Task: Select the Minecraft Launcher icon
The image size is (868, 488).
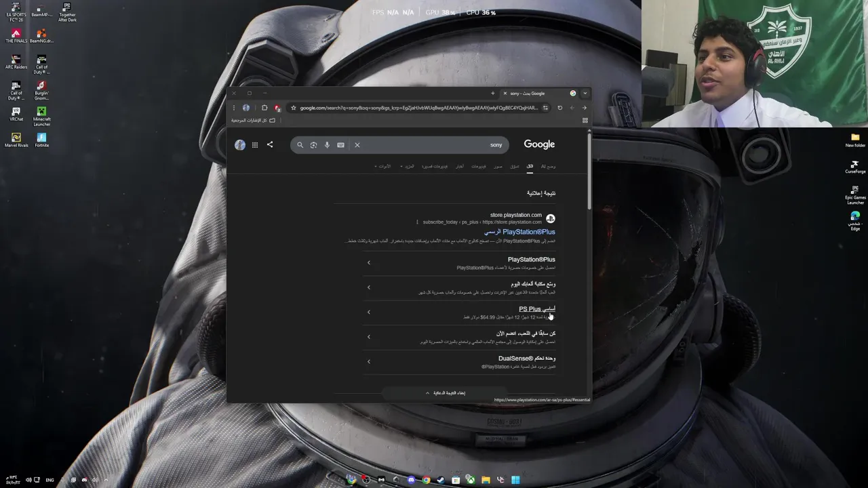Action: click(41, 116)
